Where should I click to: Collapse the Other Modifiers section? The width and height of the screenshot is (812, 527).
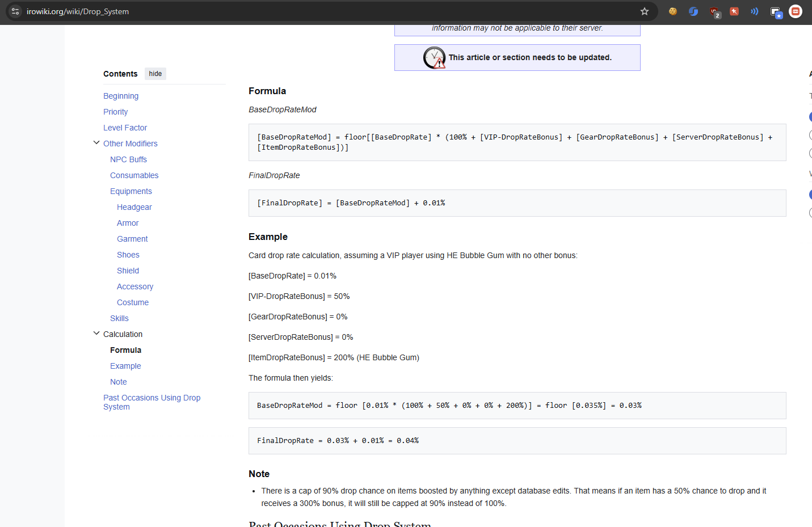tap(96, 143)
